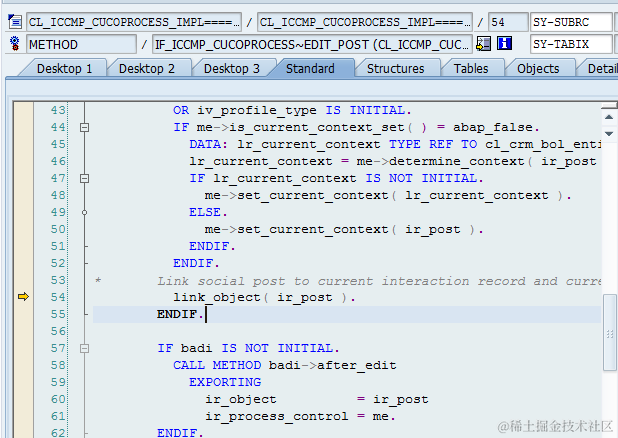Click 'link_object( ir_post ).' code line
Screen dimensions: 618x438
[x=264, y=297]
